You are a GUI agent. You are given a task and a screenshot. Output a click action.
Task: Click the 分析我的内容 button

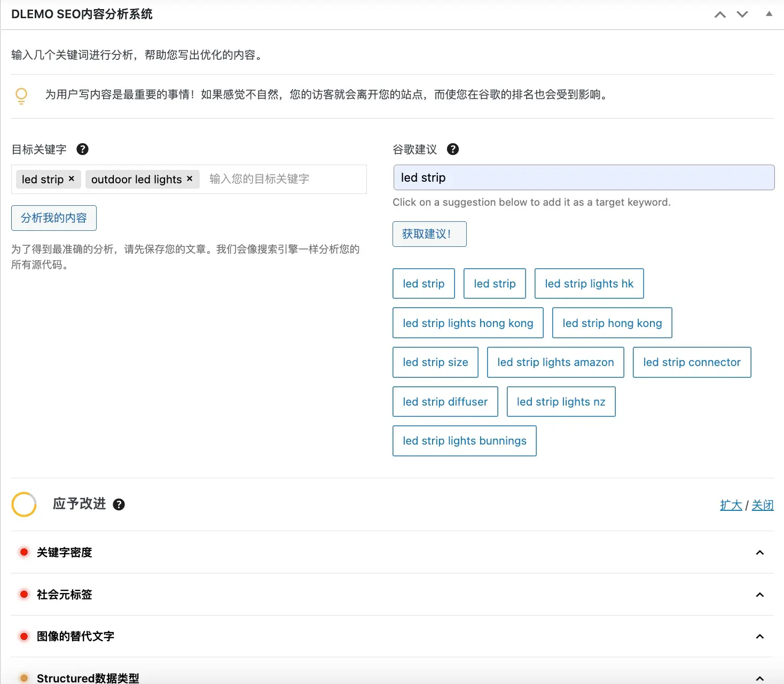click(x=54, y=218)
